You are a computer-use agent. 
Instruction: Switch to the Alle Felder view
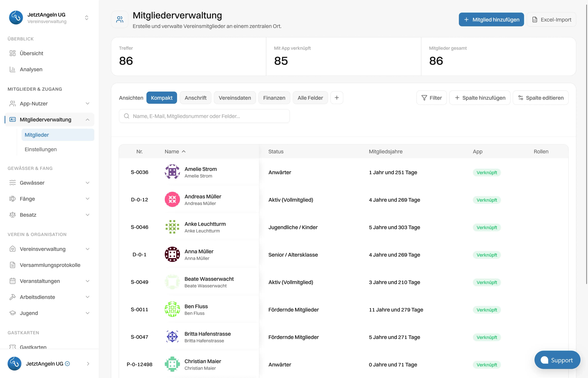[310, 98]
